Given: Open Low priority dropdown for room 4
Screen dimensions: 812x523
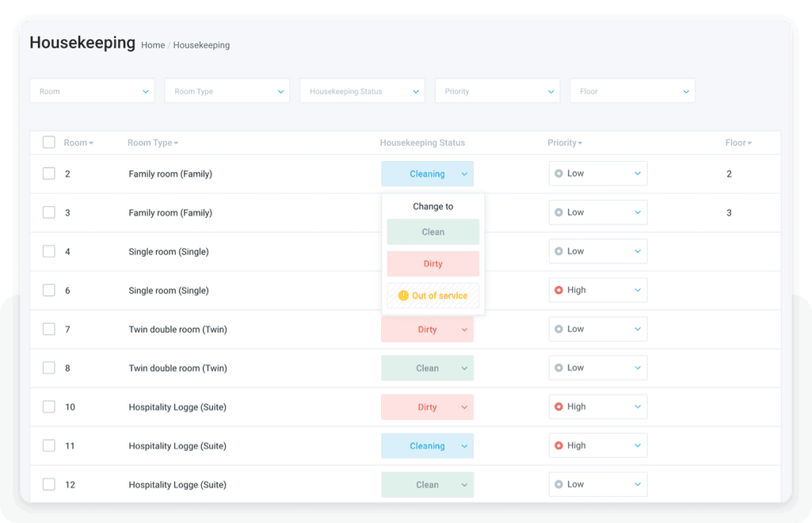Looking at the screenshot, I should (x=598, y=251).
